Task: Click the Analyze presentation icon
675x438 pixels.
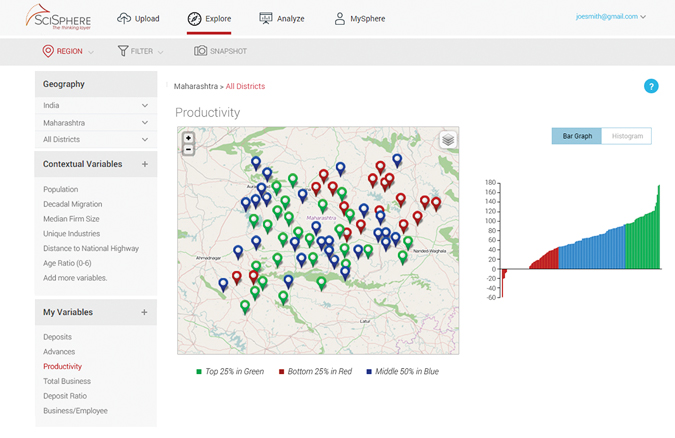Action: [266, 18]
